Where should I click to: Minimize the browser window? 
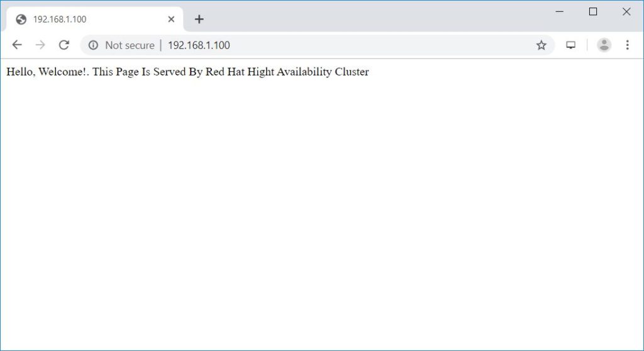pos(559,11)
